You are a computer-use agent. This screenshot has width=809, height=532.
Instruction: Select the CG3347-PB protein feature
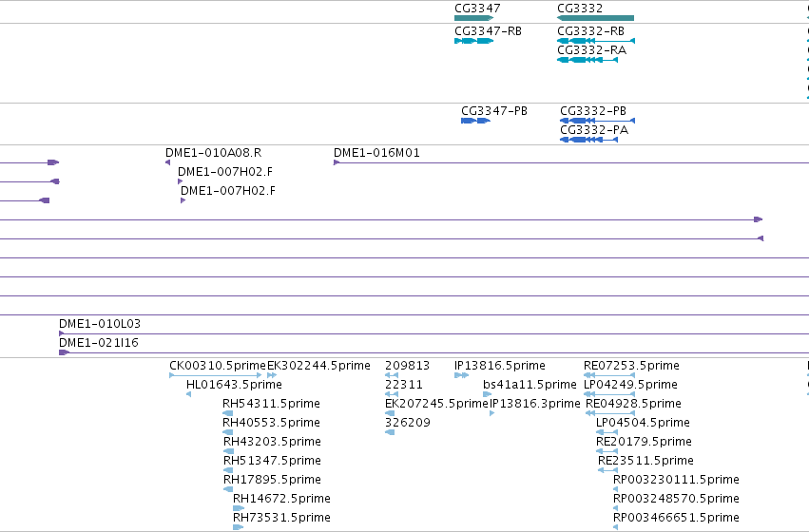pos(475,121)
